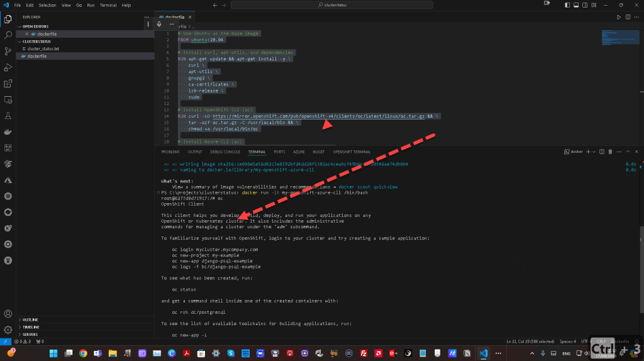Viewport: 644px width, 361px height.
Task: Open the launch profile dropdown next to plus
Action: tap(594, 152)
